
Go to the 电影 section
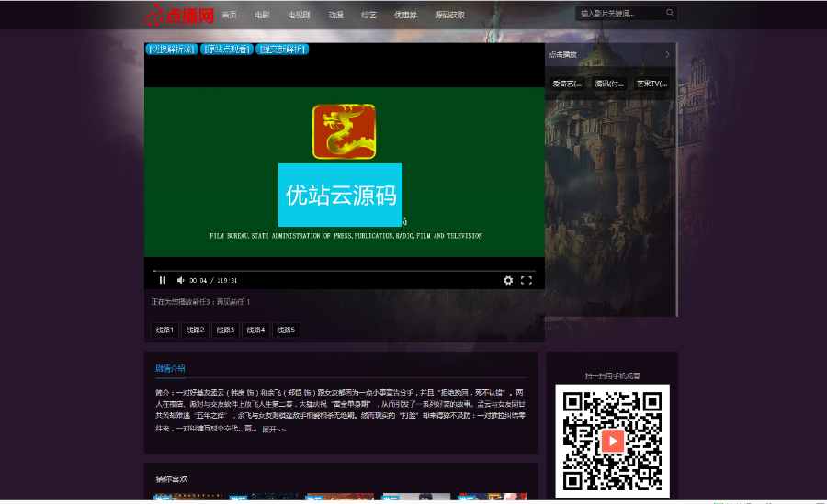[262, 15]
